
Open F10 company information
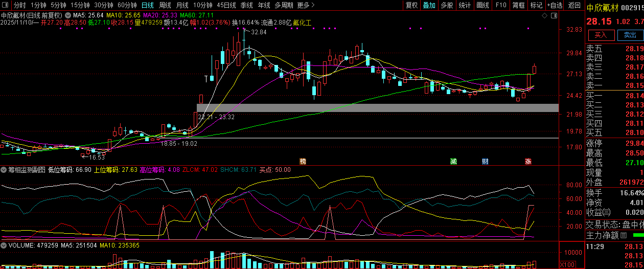pos(501,5)
